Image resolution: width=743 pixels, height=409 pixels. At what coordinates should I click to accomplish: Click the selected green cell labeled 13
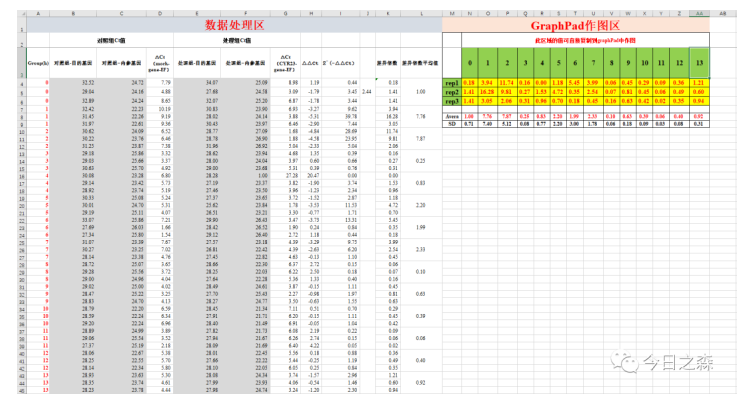(x=697, y=61)
